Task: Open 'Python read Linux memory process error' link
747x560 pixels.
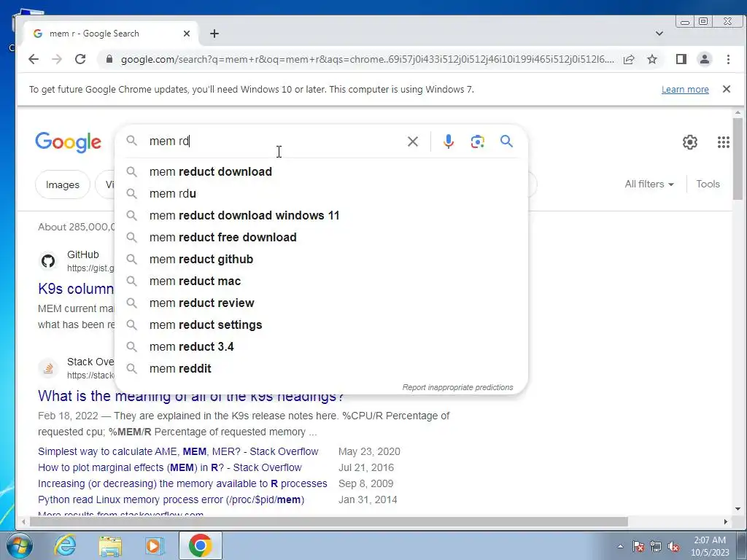Action: (x=171, y=500)
